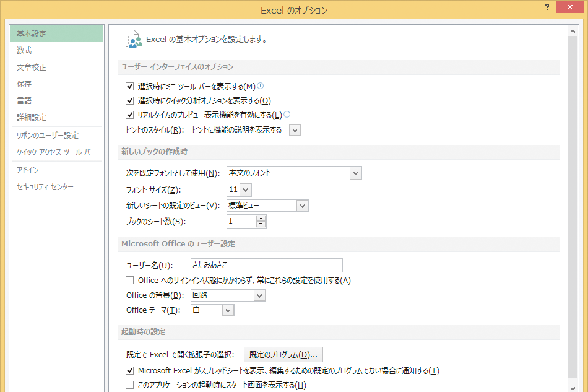The height and width of the screenshot is (392, 588).
Task: Click the help question mark icon in title bar
Action: [547, 7]
